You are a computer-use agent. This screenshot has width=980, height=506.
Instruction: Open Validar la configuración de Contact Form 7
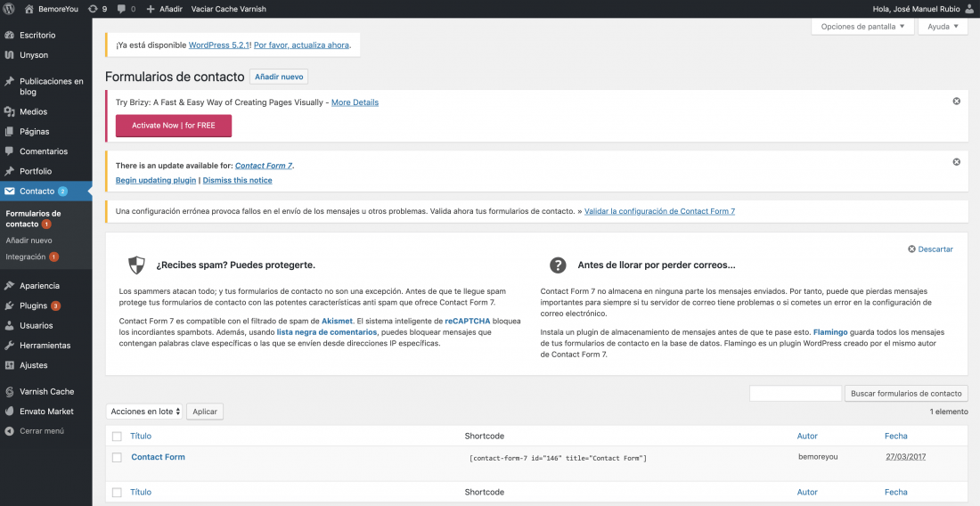coord(659,211)
